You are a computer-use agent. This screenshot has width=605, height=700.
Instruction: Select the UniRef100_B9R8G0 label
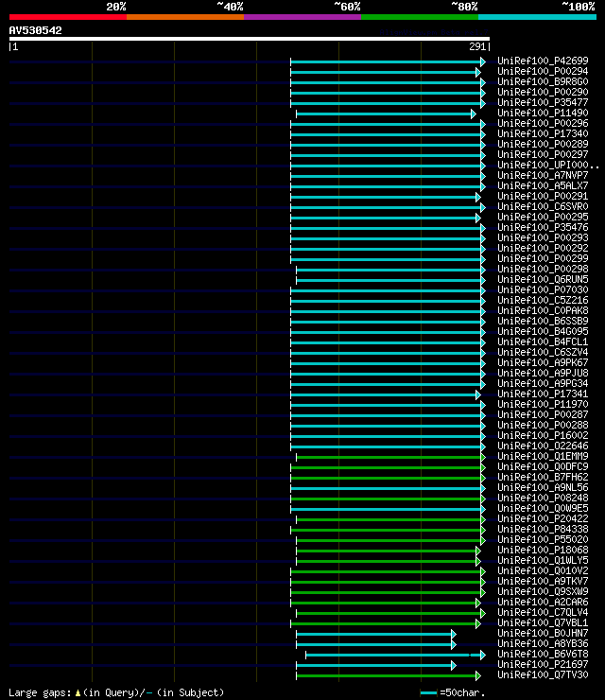click(543, 81)
